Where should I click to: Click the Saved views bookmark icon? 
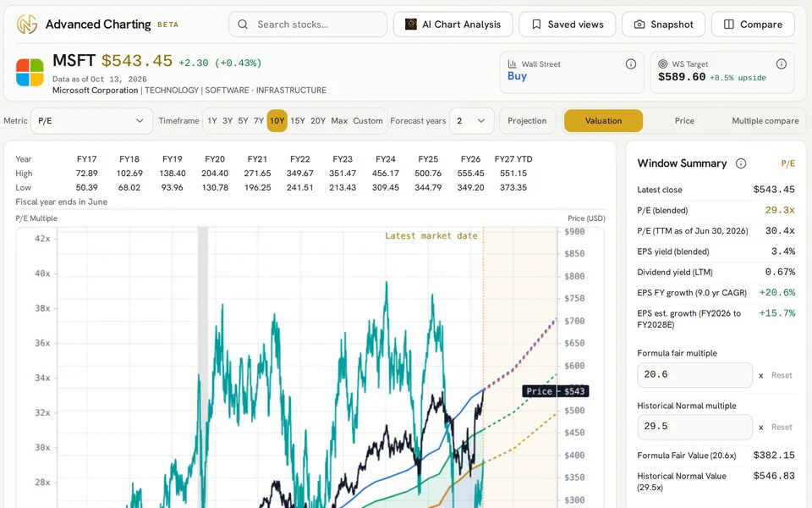[536, 25]
